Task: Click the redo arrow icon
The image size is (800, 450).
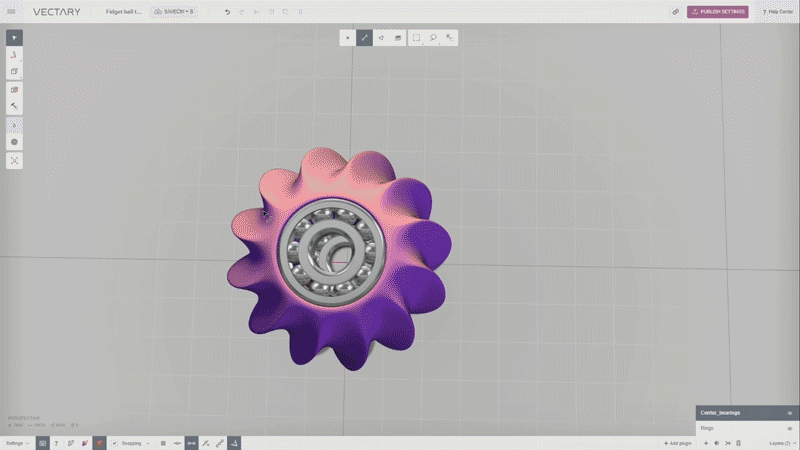Action: [x=241, y=12]
